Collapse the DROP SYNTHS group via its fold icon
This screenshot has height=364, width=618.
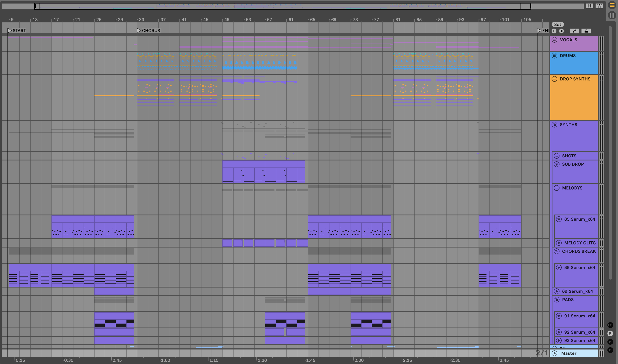pyautogui.click(x=554, y=79)
